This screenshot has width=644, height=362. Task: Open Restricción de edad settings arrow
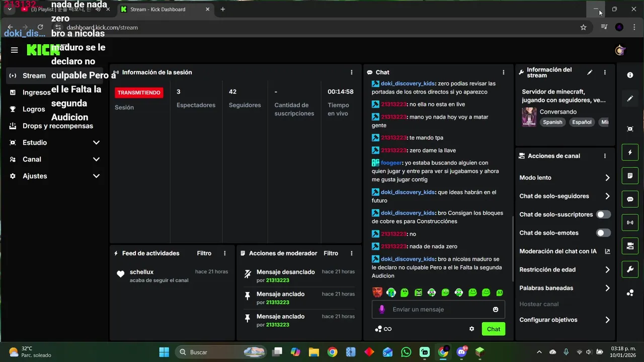pyautogui.click(x=607, y=269)
